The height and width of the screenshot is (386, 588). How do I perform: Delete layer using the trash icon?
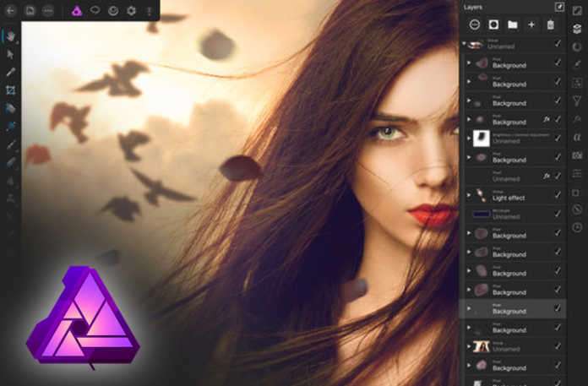click(551, 24)
